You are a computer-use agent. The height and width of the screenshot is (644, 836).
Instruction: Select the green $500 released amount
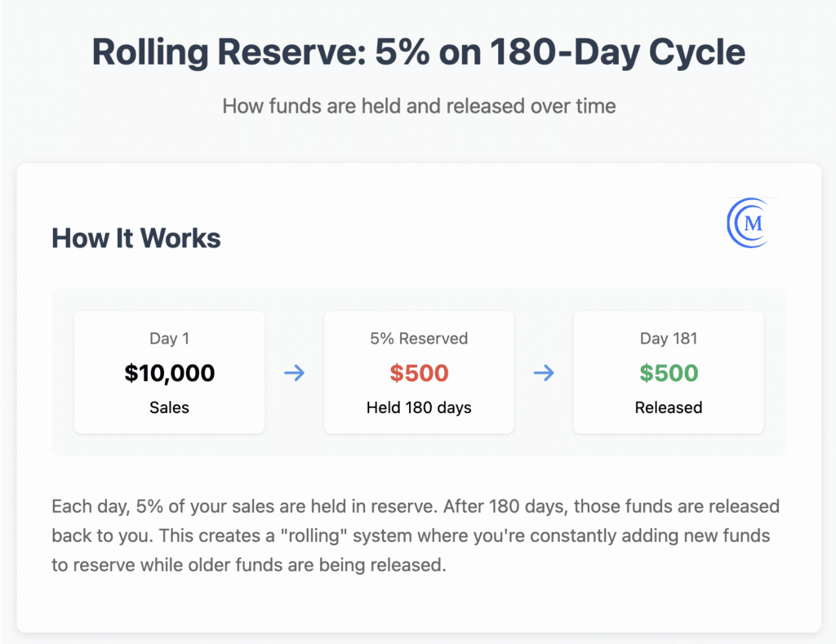669,373
